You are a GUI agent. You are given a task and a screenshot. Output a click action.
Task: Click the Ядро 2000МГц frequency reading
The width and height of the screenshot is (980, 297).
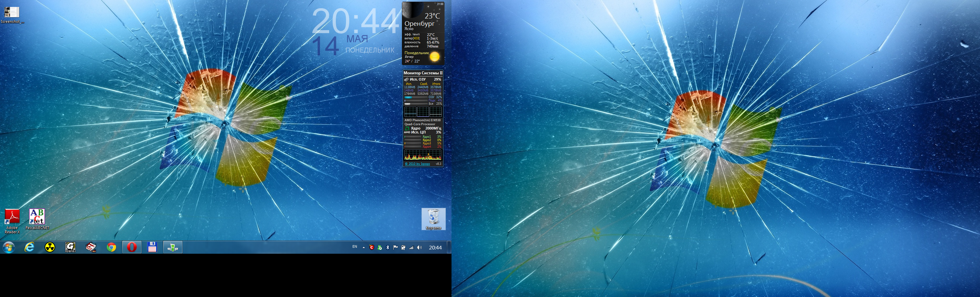click(426, 128)
